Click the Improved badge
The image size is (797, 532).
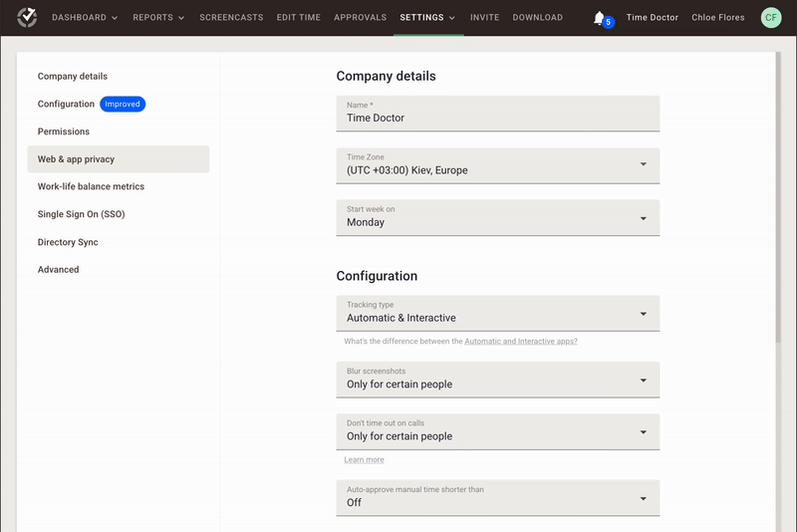(x=123, y=105)
